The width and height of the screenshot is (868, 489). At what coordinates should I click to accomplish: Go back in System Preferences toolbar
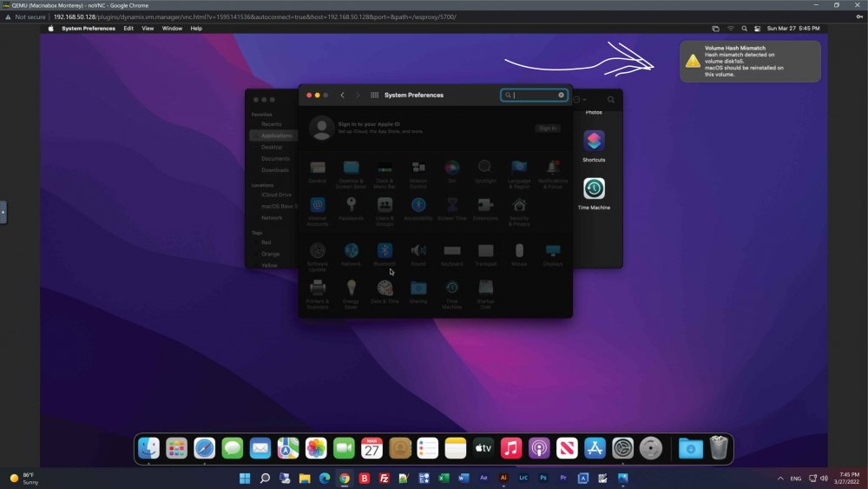click(343, 96)
